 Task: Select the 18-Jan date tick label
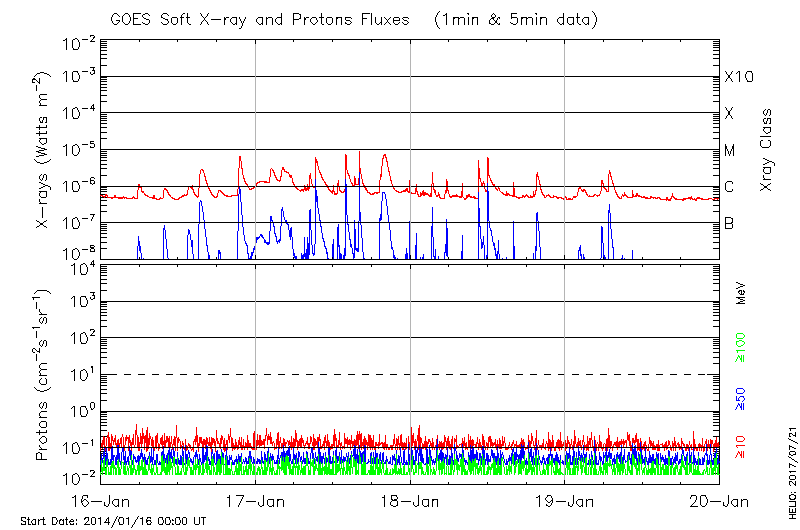click(410, 502)
